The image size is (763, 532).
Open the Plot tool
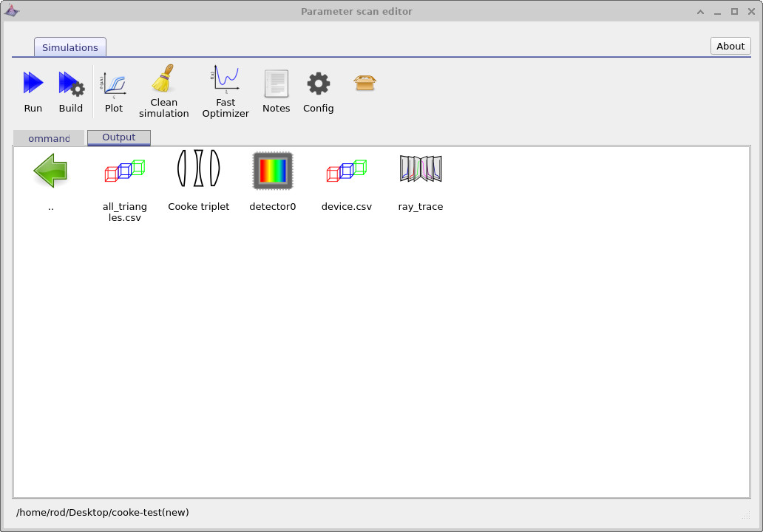114,83
